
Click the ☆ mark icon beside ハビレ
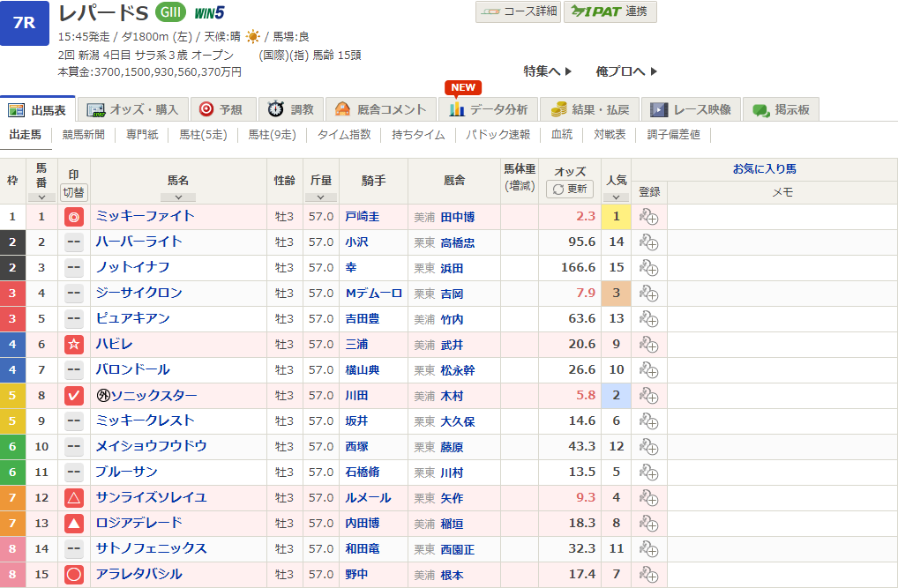(73, 345)
